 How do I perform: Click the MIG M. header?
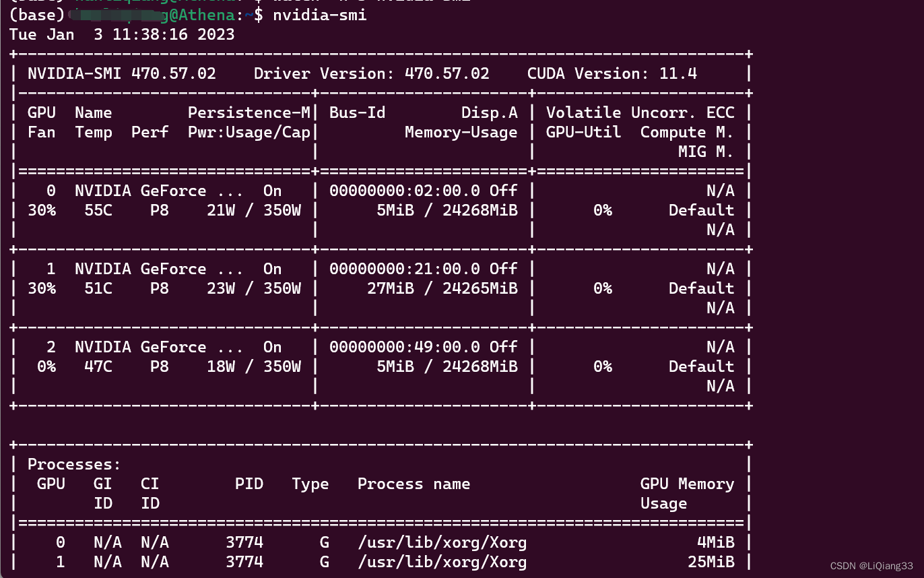coord(706,152)
